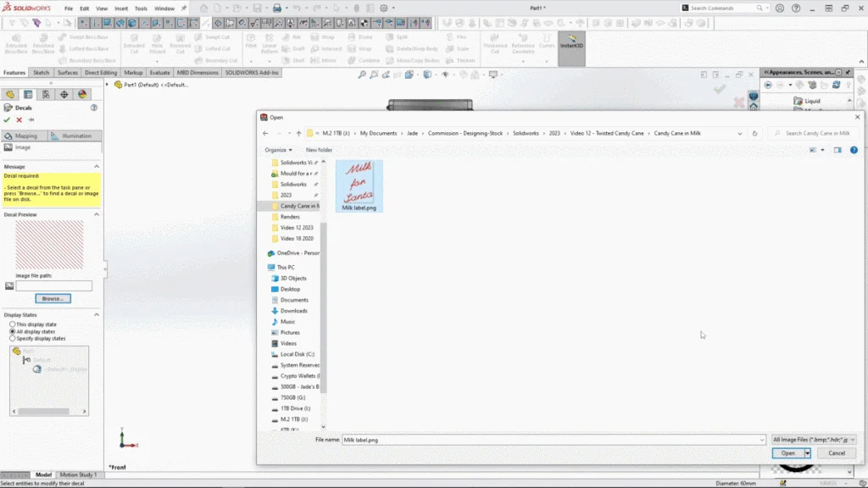Collapse the Message section
Image resolution: width=868 pixels, height=488 pixels.
click(x=97, y=167)
